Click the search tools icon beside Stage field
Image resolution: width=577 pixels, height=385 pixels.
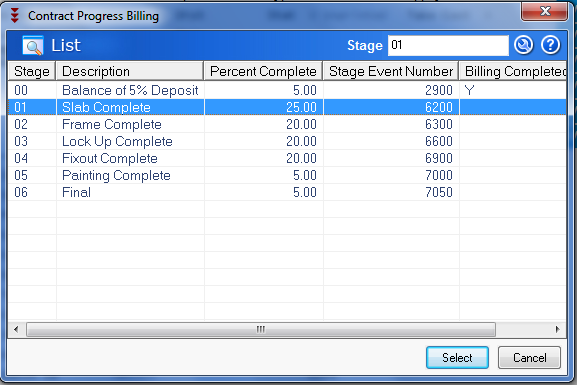523,45
